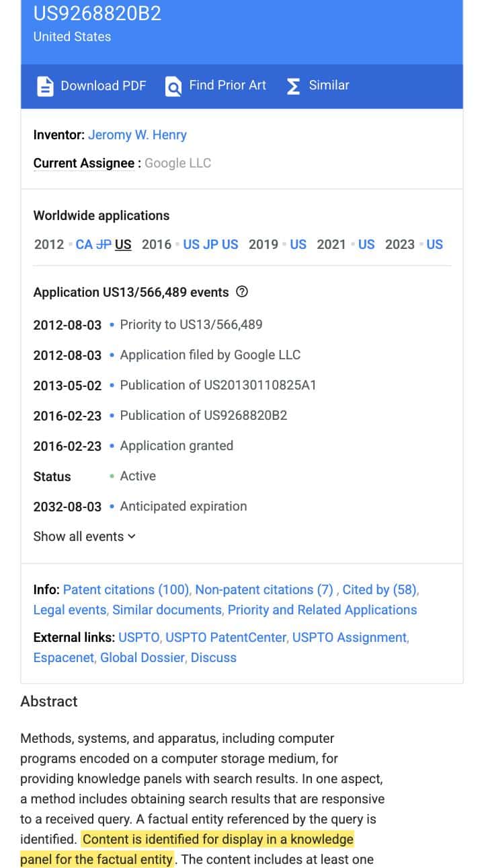This screenshot has width=484, height=868.
Task: Open the 2021 US application link
Action: click(366, 244)
